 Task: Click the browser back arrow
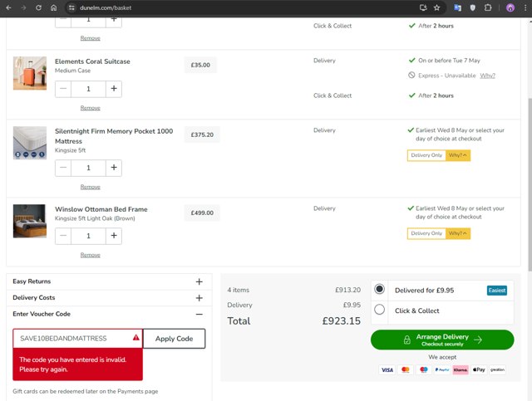tap(7, 7)
